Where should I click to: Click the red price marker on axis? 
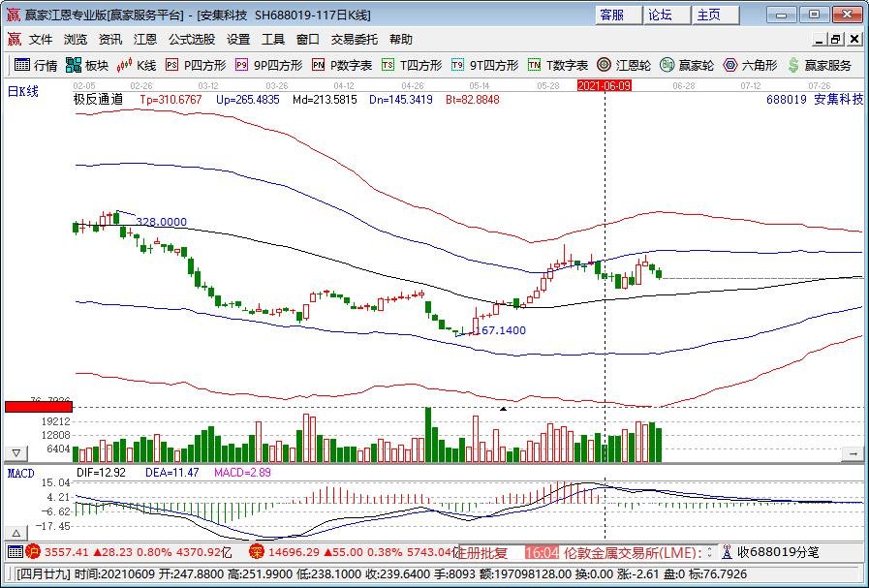(39, 407)
